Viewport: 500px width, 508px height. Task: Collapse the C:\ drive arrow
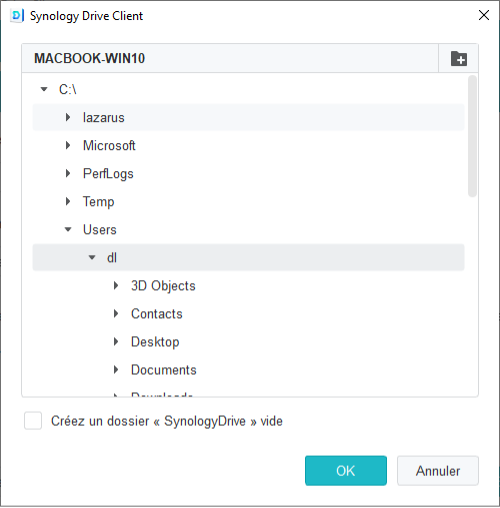(44, 89)
